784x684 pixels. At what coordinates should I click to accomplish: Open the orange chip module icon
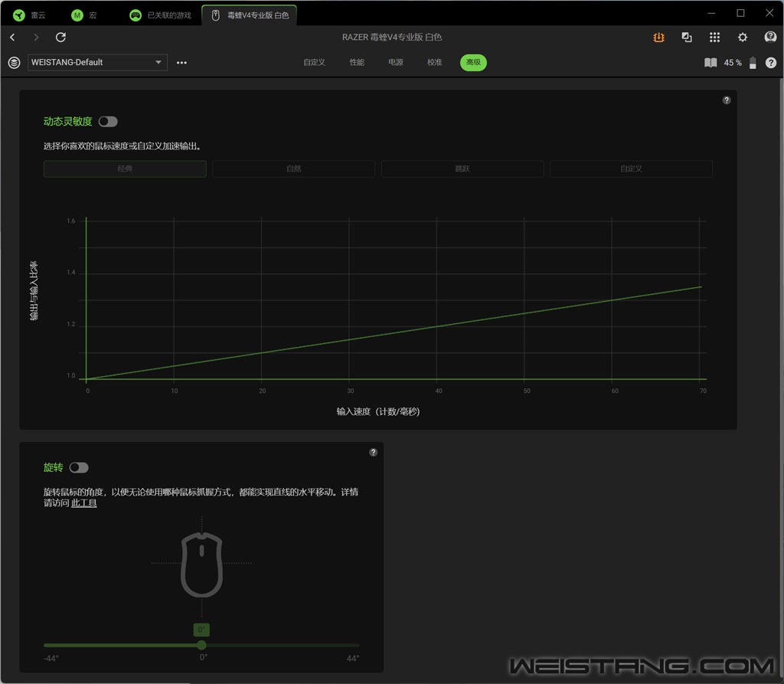pos(658,38)
